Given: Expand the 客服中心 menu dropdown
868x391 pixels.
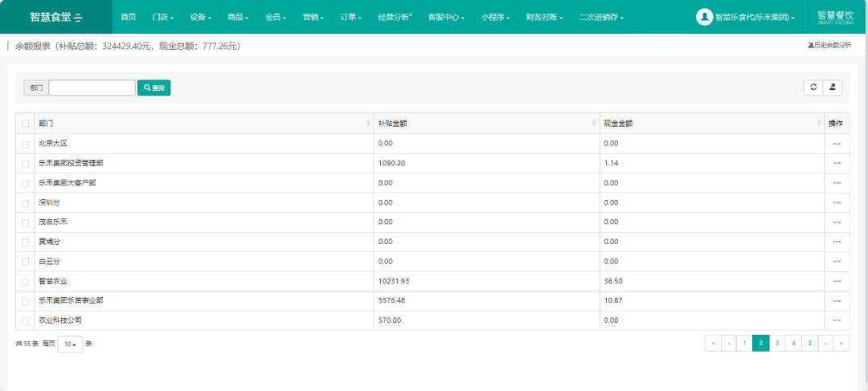Looking at the screenshot, I should pyautogui.click(x=446, y=17).
